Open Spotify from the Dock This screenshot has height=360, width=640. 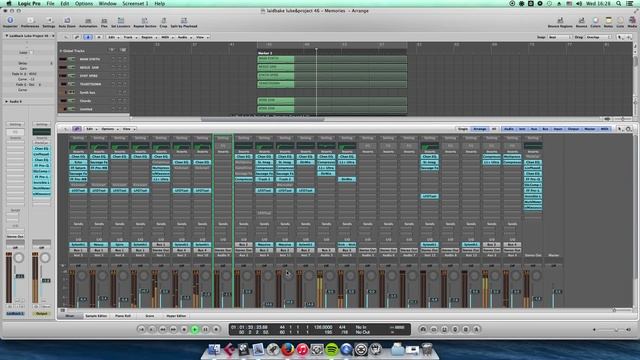[332, 349]
